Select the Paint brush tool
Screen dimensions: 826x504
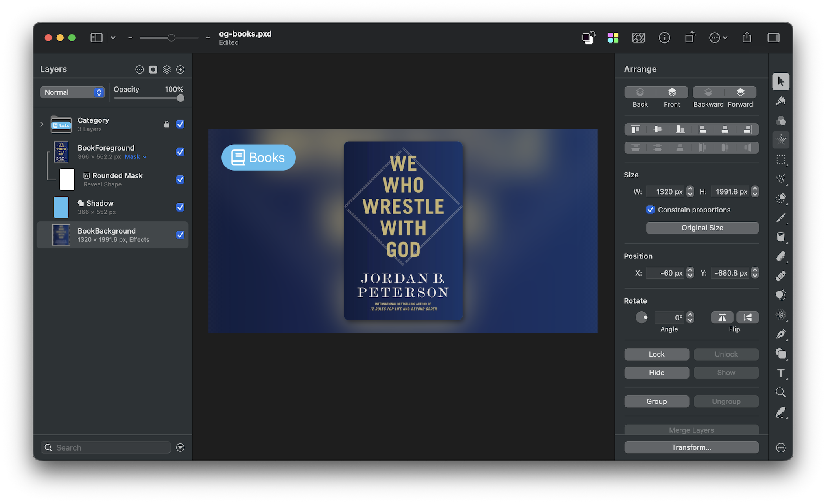point(781,217)
